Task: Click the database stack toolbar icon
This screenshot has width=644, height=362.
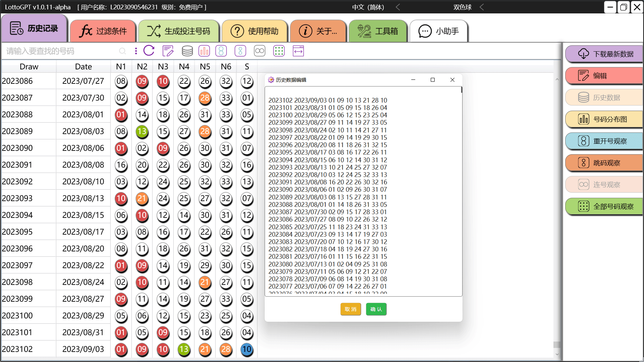Action: [187, 51]
